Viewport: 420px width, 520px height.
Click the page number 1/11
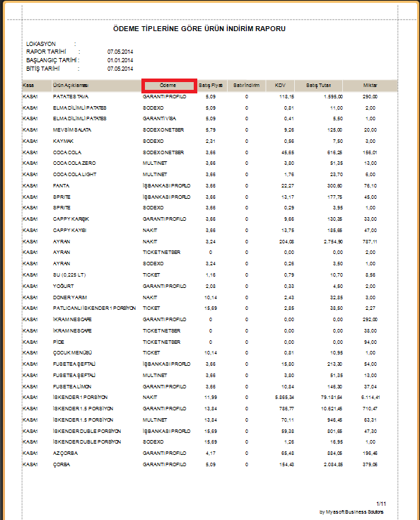381,504
